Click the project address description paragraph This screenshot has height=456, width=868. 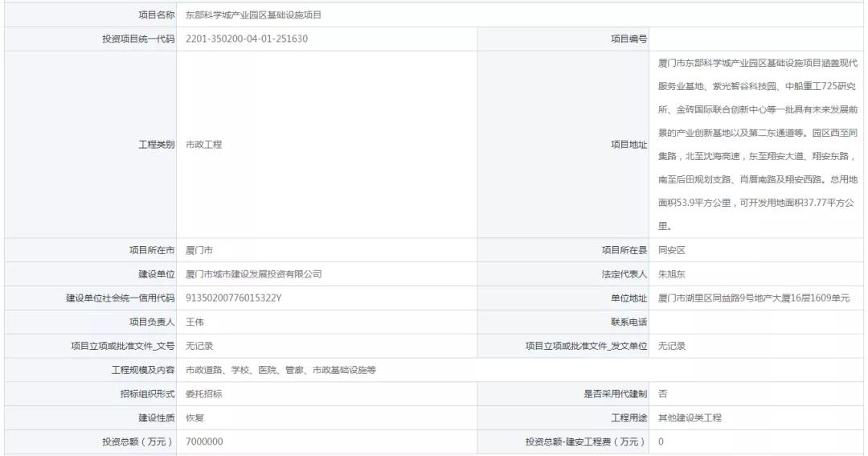[x=757, y=145]
